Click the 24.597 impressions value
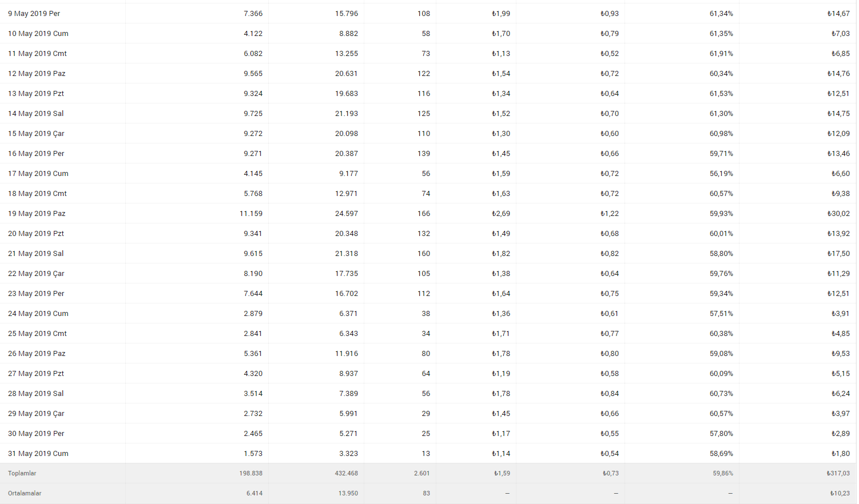Screen dimensions: 859x504 click(x=347, y=214)
